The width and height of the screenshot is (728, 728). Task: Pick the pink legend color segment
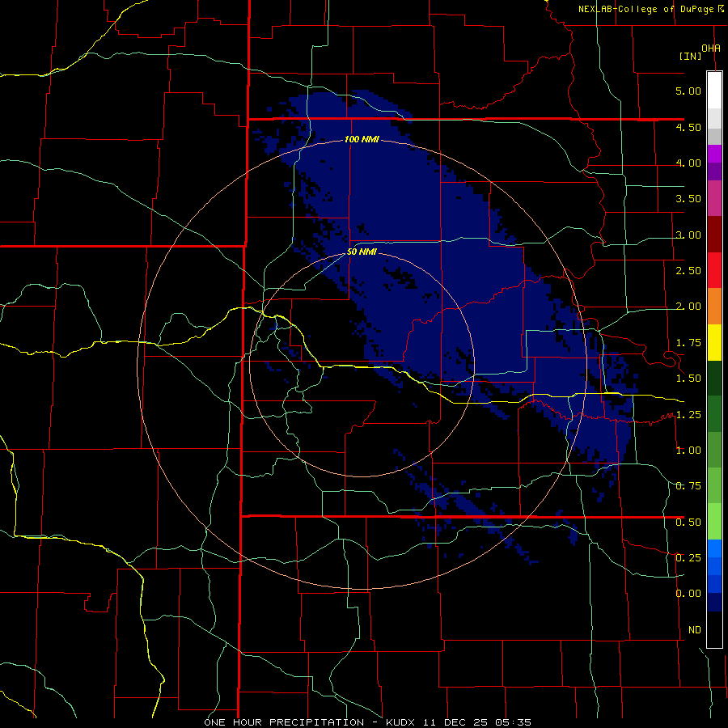tap(714, 199)
